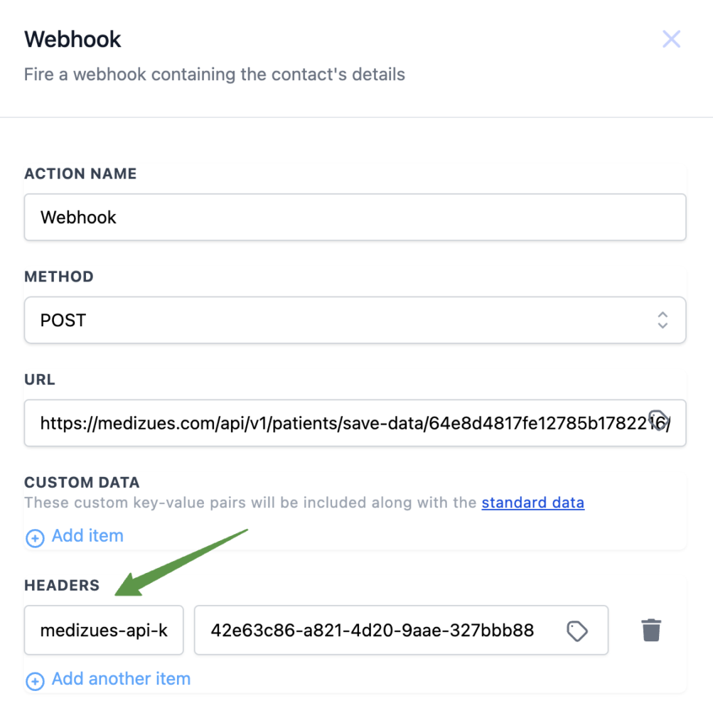The width and height of the screenshot is (713, 728).
Task: Add a new custom data item
Action: pos(74,536)
